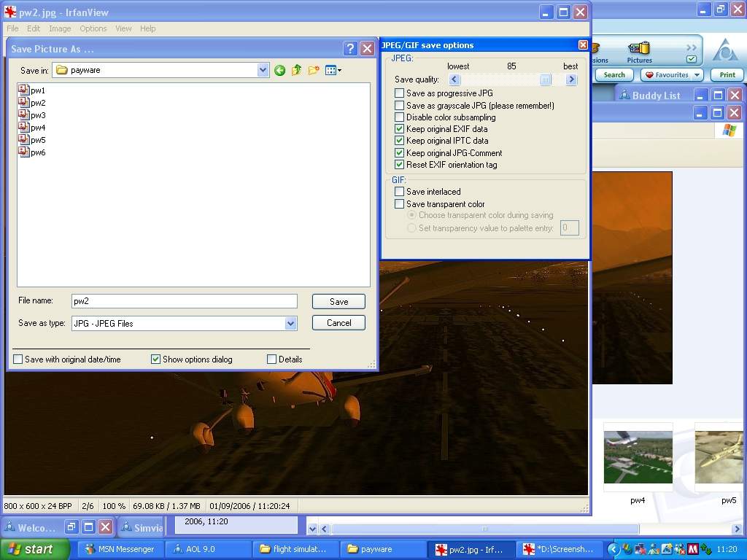Screen dimensions: 747x560
Task: Open the View Menu icon dropdown
Action: pos(333,71)
